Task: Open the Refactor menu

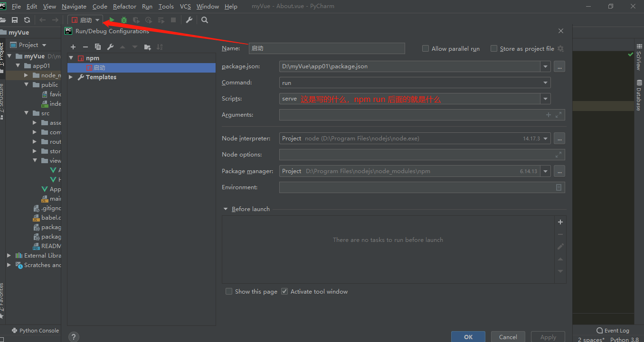Action: [125, 7]
